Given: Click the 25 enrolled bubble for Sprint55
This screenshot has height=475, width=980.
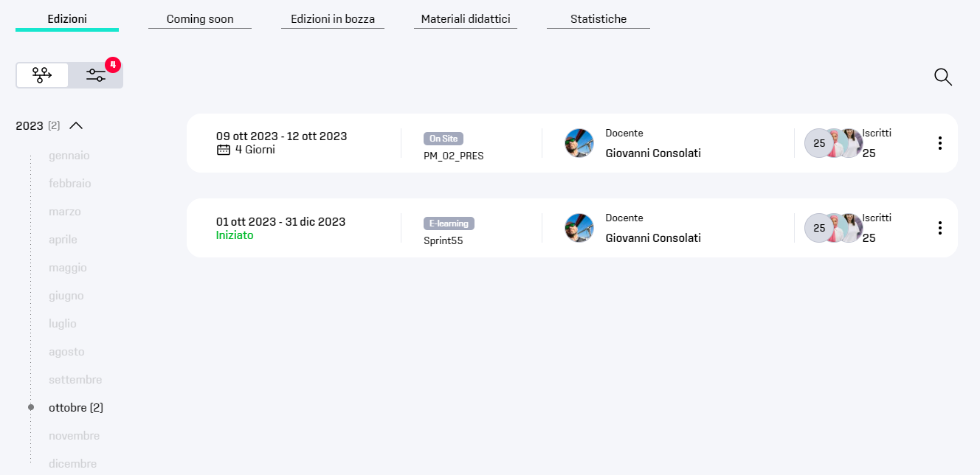Looking at the screenshot, I should click(x=819, y=228).
